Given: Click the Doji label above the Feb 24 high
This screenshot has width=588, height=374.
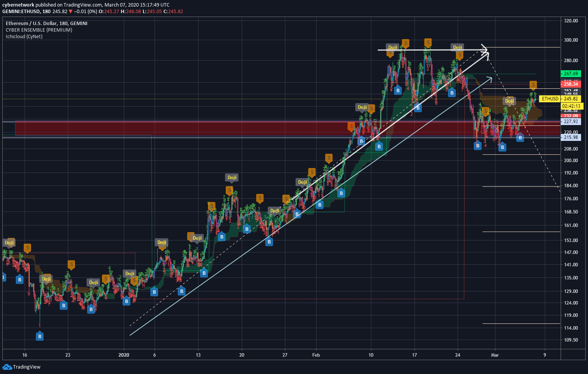Looking at the screenshot, I should 457,47.
